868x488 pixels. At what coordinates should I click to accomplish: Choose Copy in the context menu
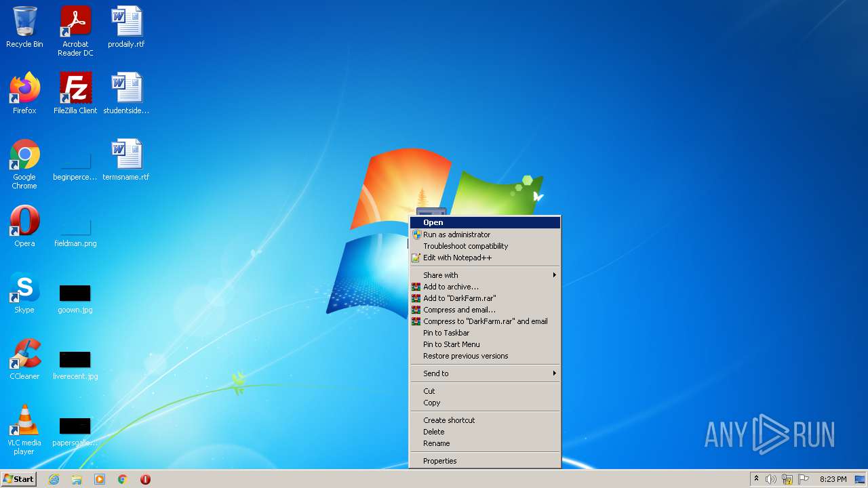click(486, 403)
